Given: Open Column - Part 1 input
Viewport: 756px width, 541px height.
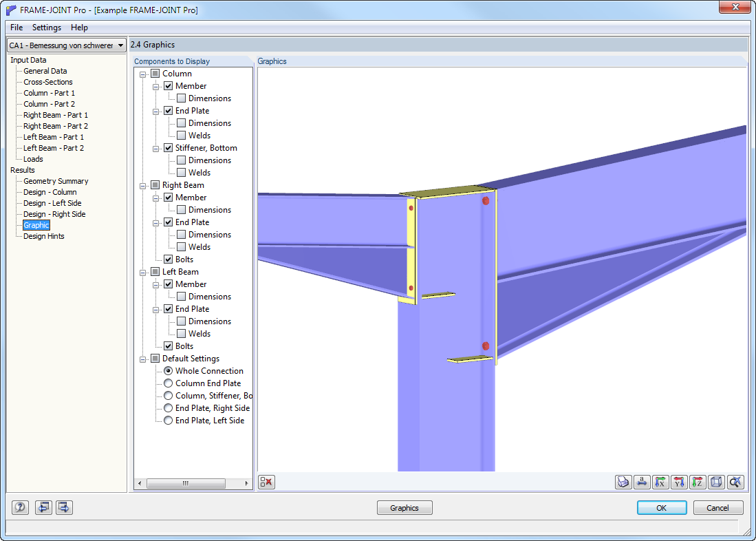Looking at the screenshot, I should click(49, 93).
